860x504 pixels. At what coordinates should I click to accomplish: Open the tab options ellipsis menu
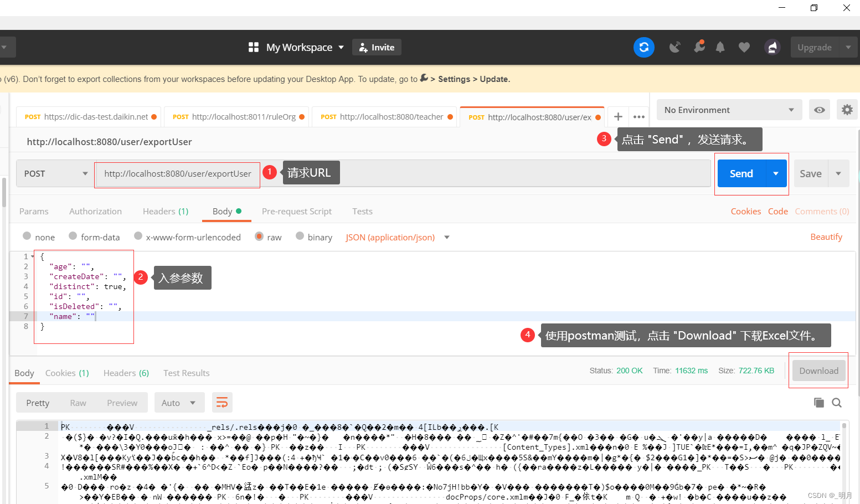[x=638, y=117]
